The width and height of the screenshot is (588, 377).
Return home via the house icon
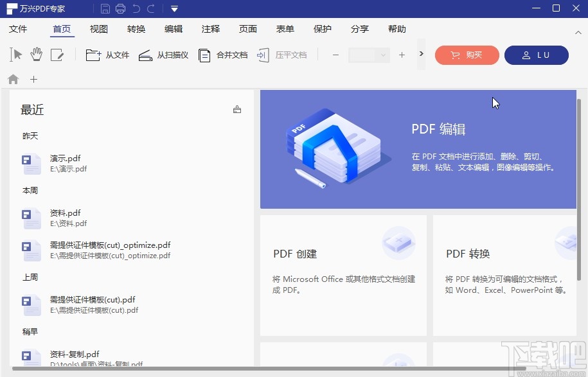click(x=12, y=79)
